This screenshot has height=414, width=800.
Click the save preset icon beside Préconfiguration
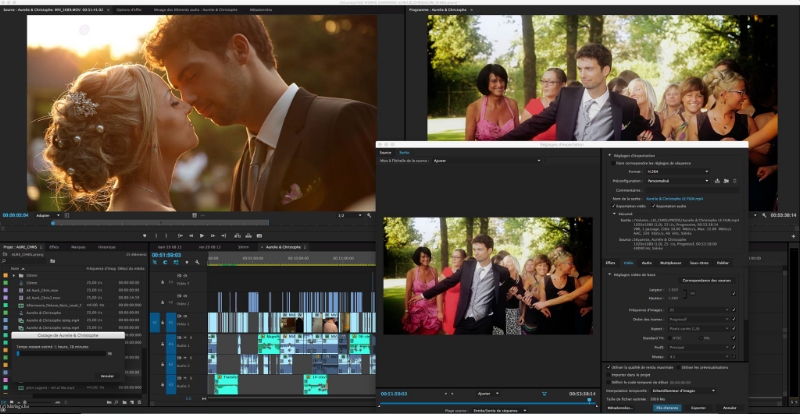click(718, 180)
